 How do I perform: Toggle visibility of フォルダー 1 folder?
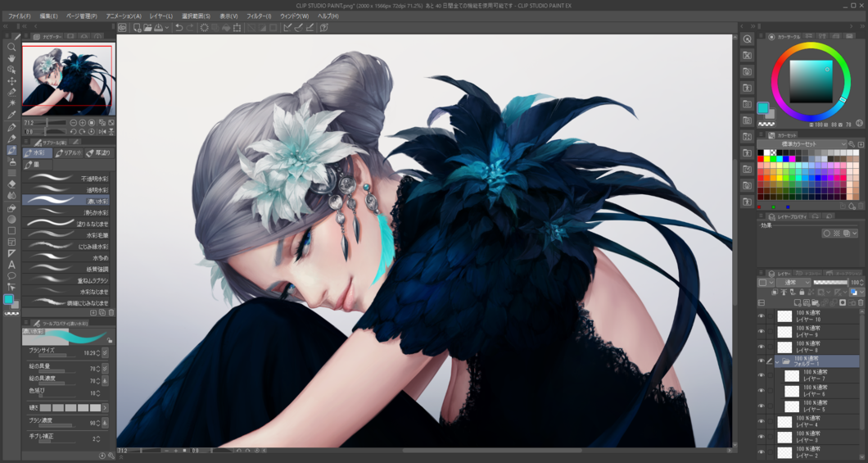pos(762,361)
